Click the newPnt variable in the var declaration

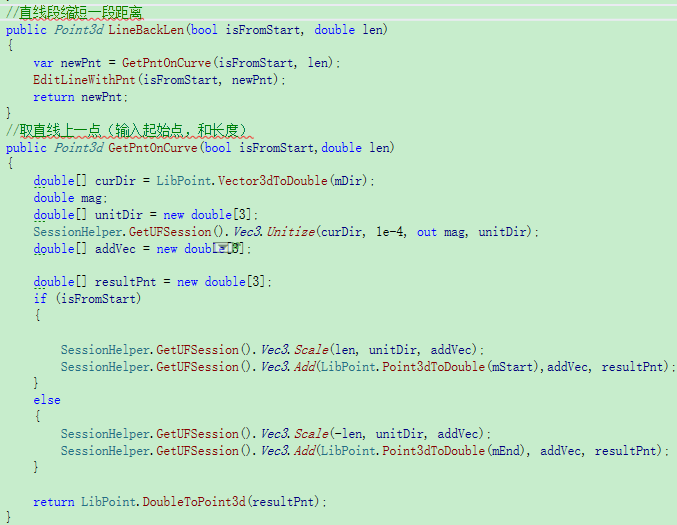click(81, 63)
